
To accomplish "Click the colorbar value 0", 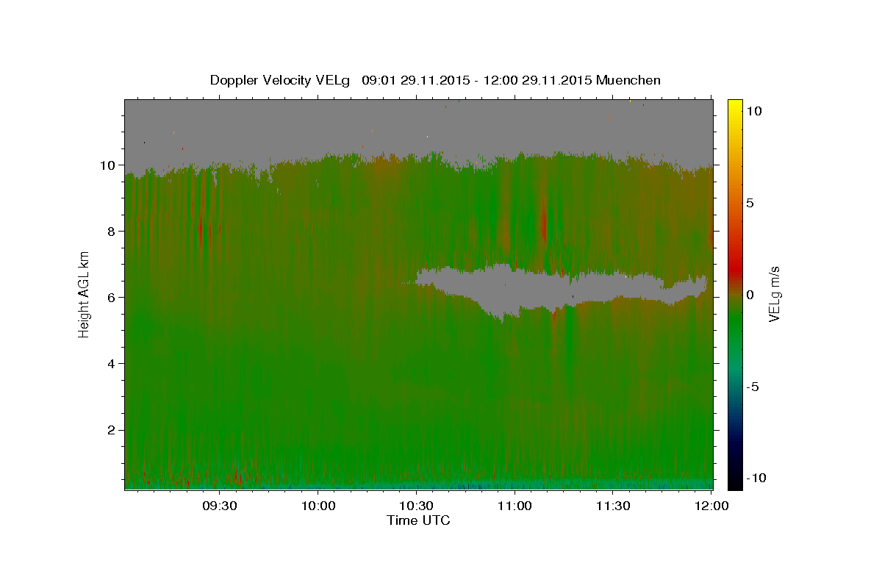I will tap(751, 294).
